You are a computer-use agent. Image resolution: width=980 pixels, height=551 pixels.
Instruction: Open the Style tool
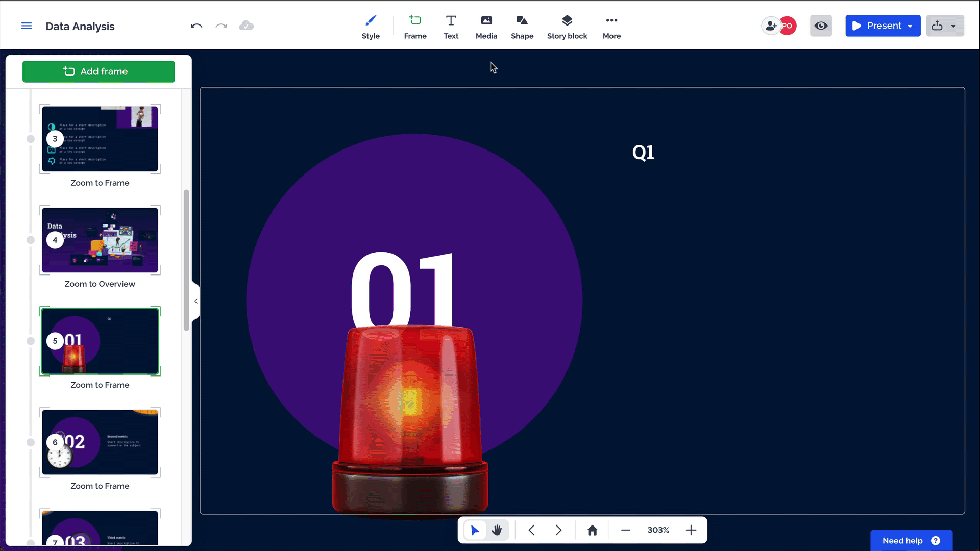tap(371, 27)
